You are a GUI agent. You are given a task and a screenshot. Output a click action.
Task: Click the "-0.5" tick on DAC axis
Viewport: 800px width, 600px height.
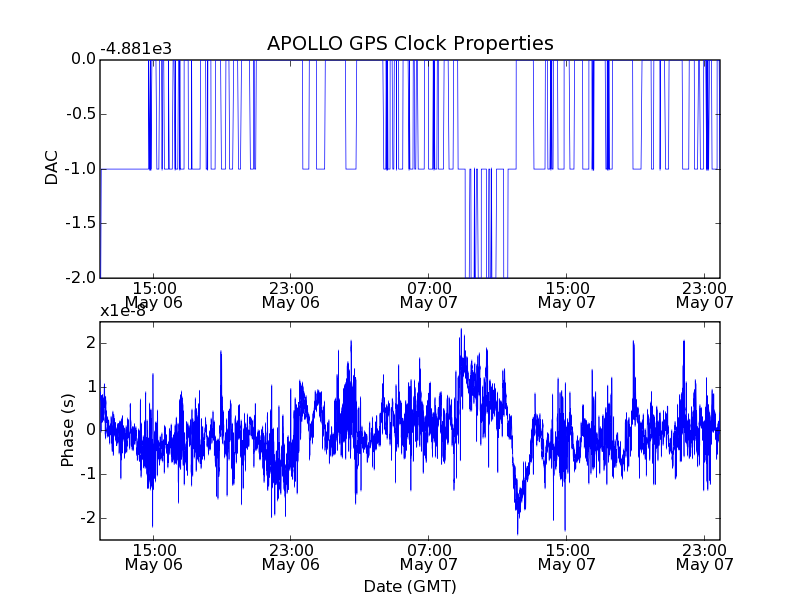pyautogui.click(x=81, y=114)
